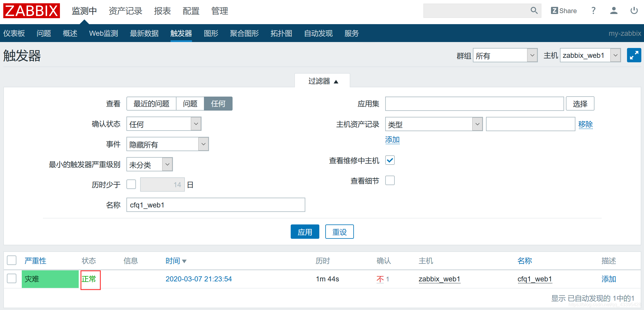Screen dimensions: 644x310
Task: Go to Web监测 submenu
Action: coord(103,33)
